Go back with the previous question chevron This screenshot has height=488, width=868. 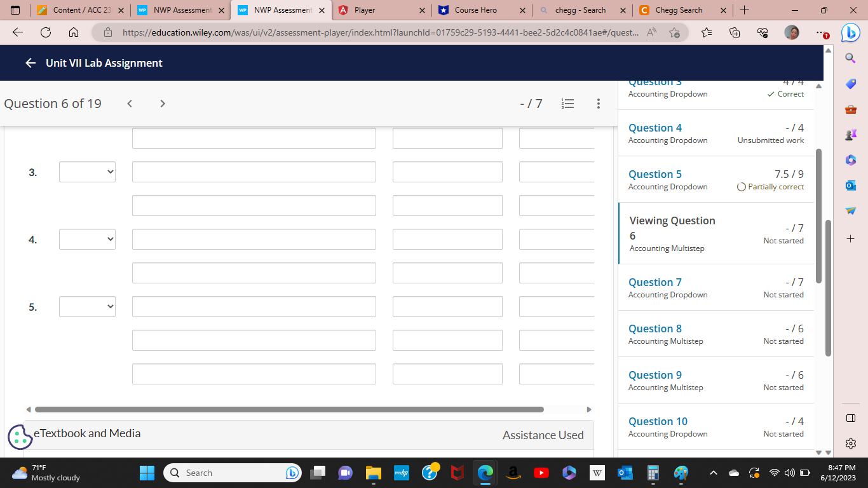click(x=130, y=104)
